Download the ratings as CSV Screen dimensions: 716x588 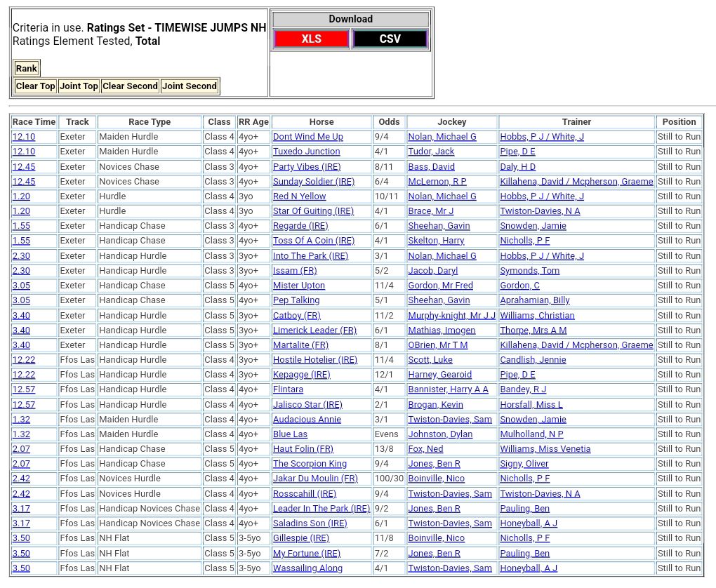390,39
